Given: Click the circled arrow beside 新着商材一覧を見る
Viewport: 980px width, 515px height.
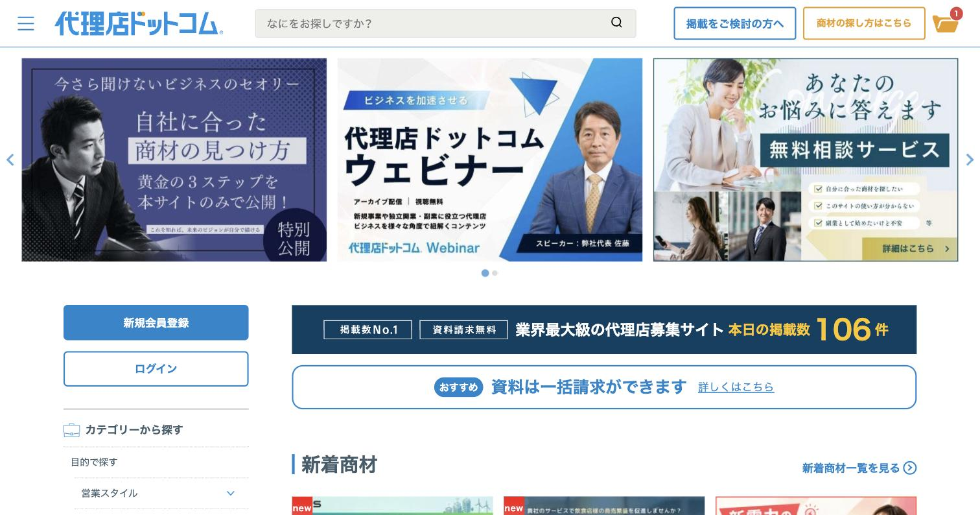Looking at the screenshot, I should [x=910, y=468].
